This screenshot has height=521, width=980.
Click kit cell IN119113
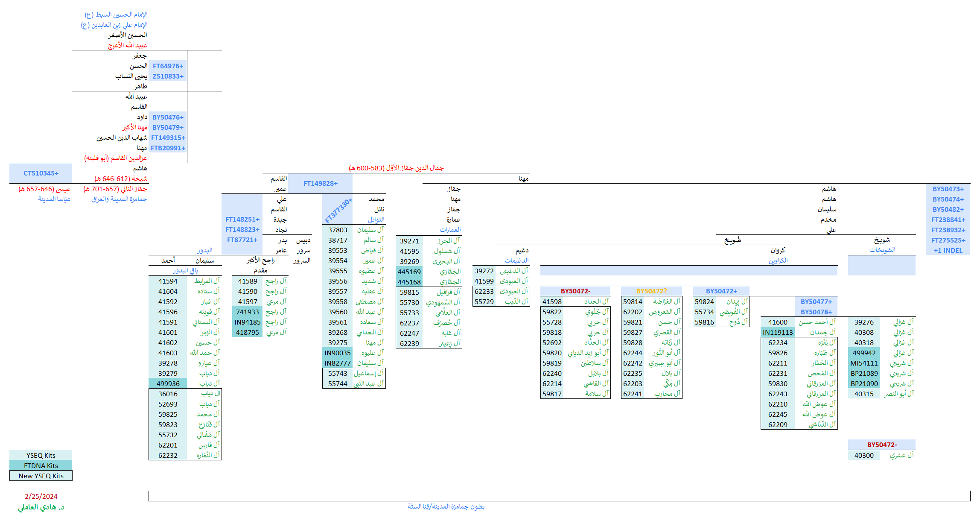[x=778, y=333]
